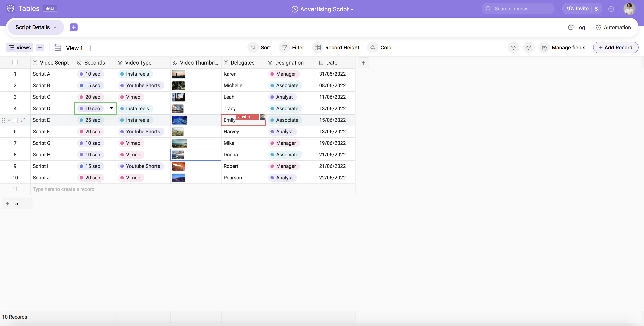Screen dimensions: 644x326
Task: Toggle the select-all header checkbox
Action: click(x=15, y=63)
